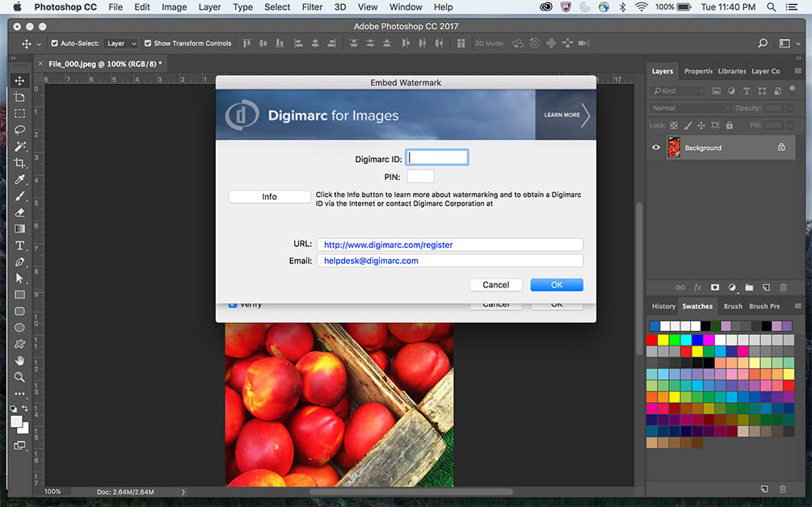Image resolution: width=812 pixels, height=507 pixels.
Task: Hide the Background layer with eye icon
Action: coord(656,148)
